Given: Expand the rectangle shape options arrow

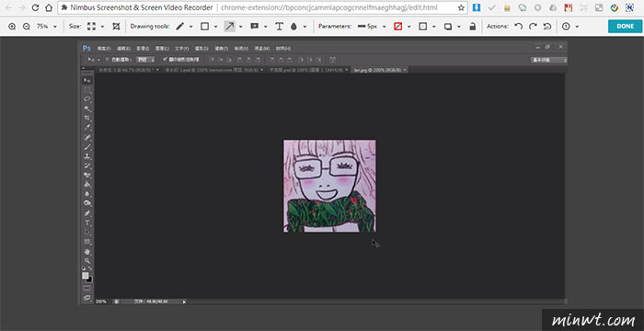Looking at the screenshot, I should (216, 27).
